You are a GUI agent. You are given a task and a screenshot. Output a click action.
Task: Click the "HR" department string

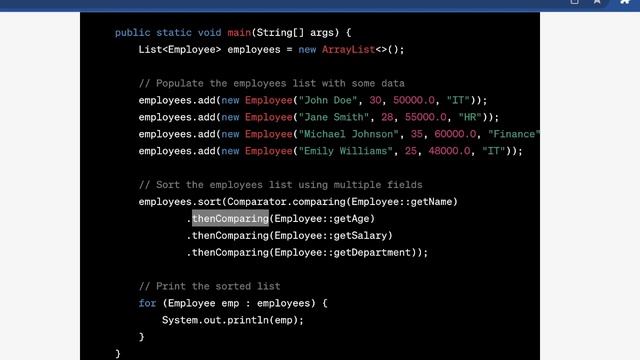tap(470, 117)
